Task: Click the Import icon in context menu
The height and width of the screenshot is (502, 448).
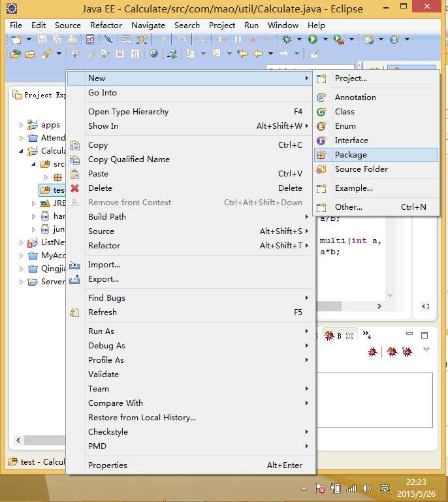Action: 74,265
